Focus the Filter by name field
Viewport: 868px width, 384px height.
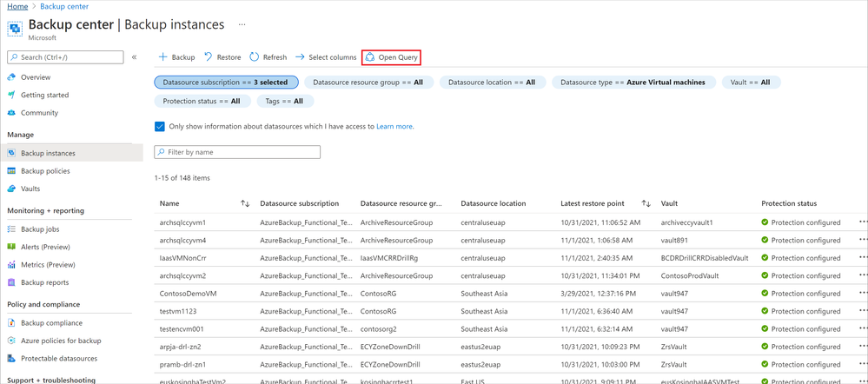(x=237, y=152)
